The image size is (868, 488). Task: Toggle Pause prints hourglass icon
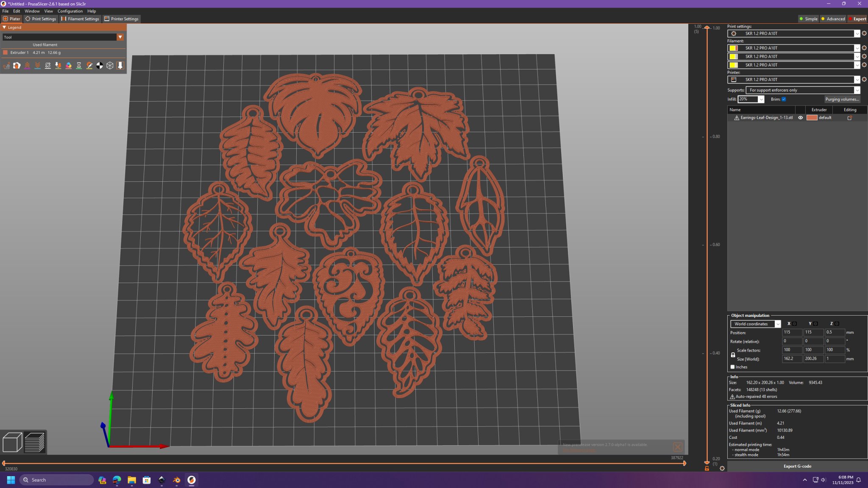(79, 66)
